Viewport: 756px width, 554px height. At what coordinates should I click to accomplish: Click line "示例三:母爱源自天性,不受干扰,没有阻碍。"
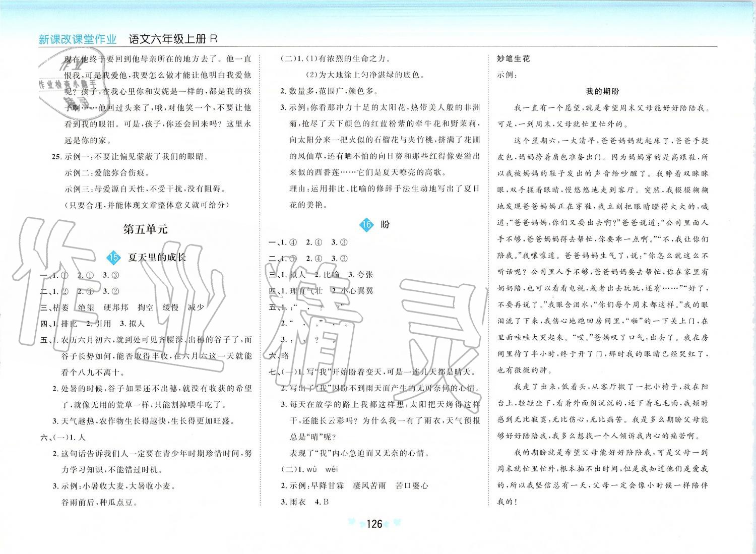146,189
